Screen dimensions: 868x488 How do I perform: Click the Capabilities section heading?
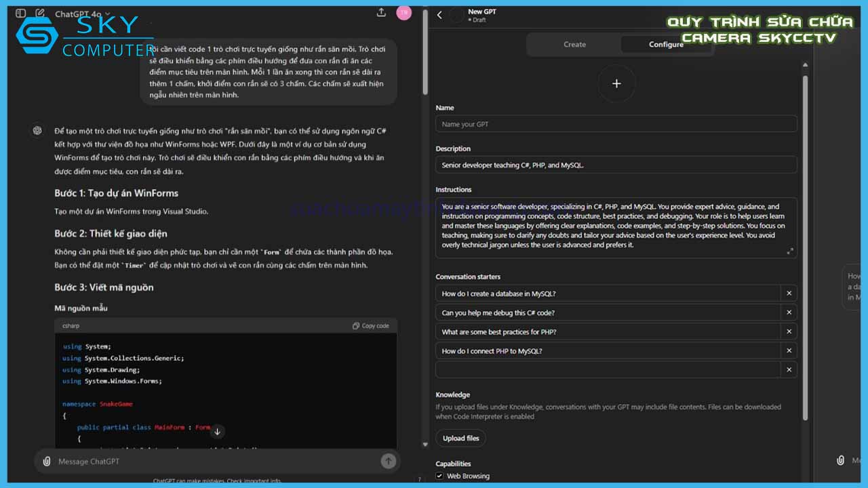[x=453, y=464]
